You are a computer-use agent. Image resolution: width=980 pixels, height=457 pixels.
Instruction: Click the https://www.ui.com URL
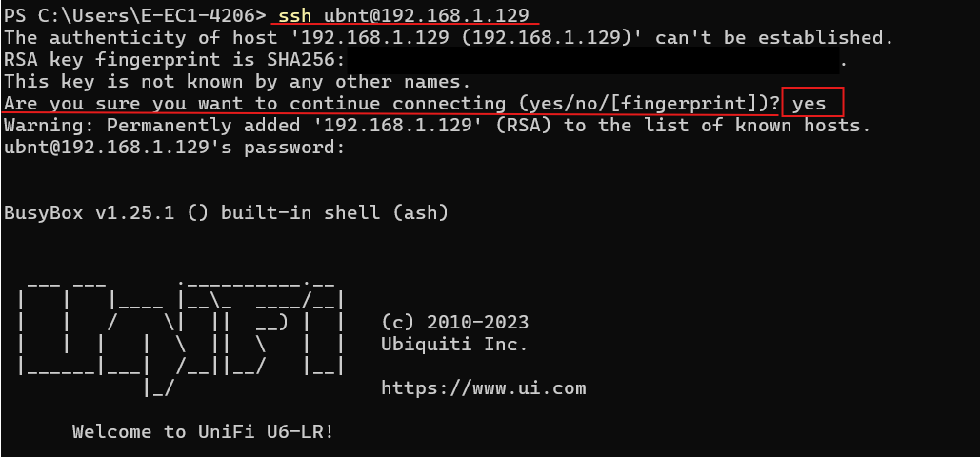[x=484, y=388]
